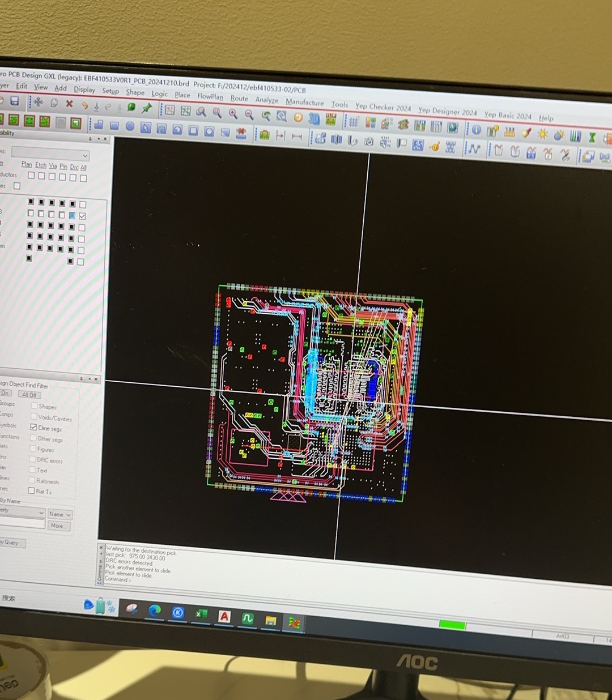
Task: Enable the Shapes checkbox in Find Filter
Action: tap(34, 406)
